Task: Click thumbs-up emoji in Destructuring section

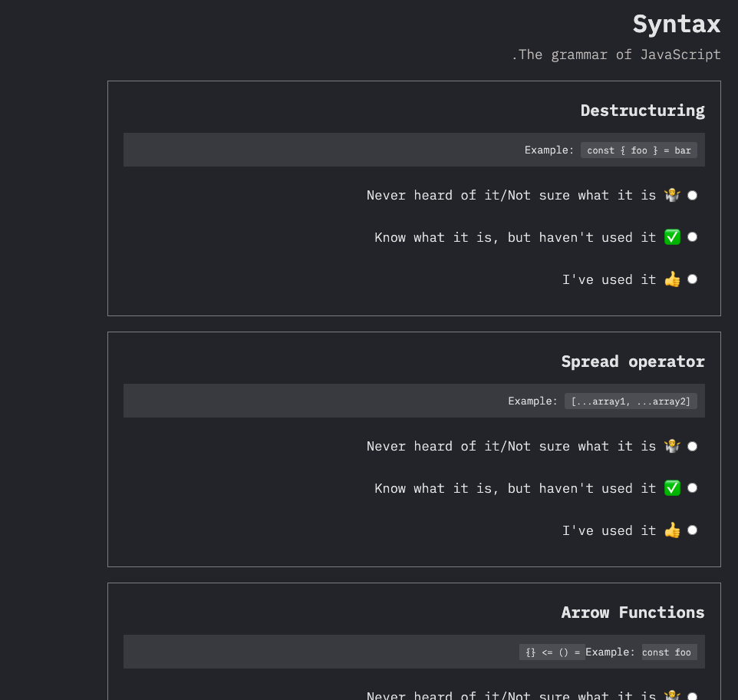Action: [672, 279]
